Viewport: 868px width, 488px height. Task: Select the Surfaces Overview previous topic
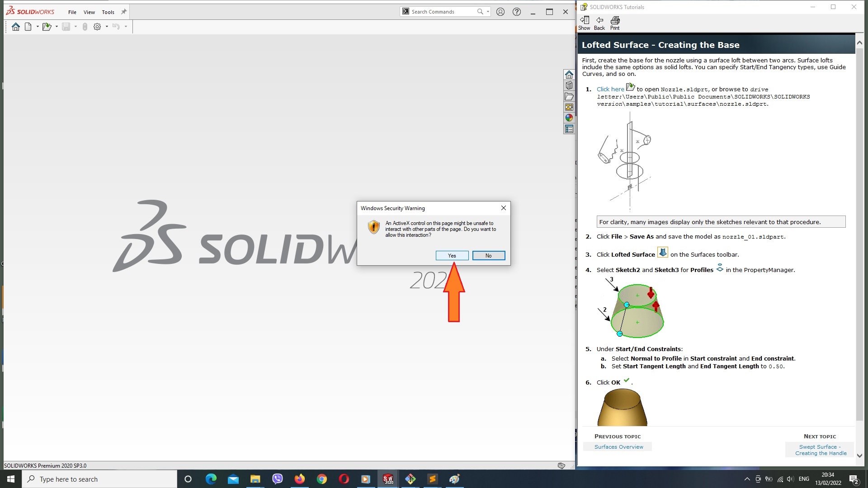(619, 446)
